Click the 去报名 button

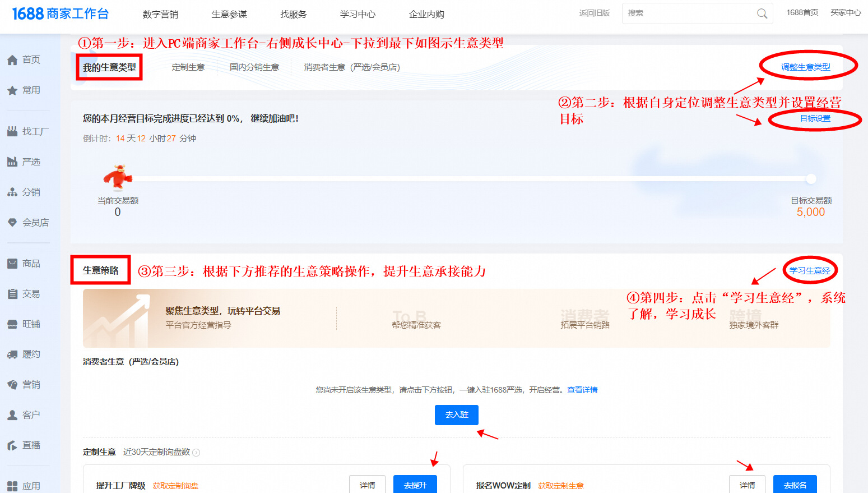[795, 485]
